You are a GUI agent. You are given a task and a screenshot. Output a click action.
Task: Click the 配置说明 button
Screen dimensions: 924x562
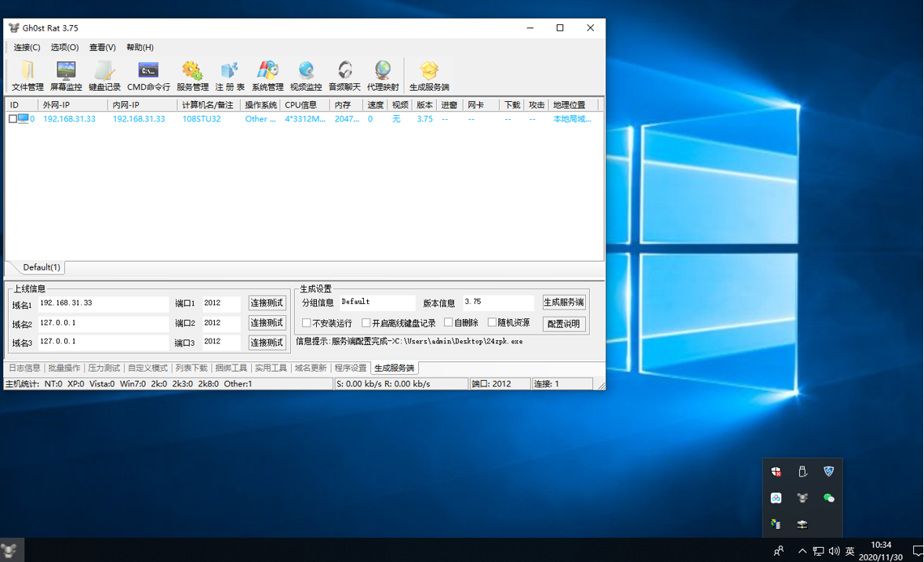click(564, 324)
